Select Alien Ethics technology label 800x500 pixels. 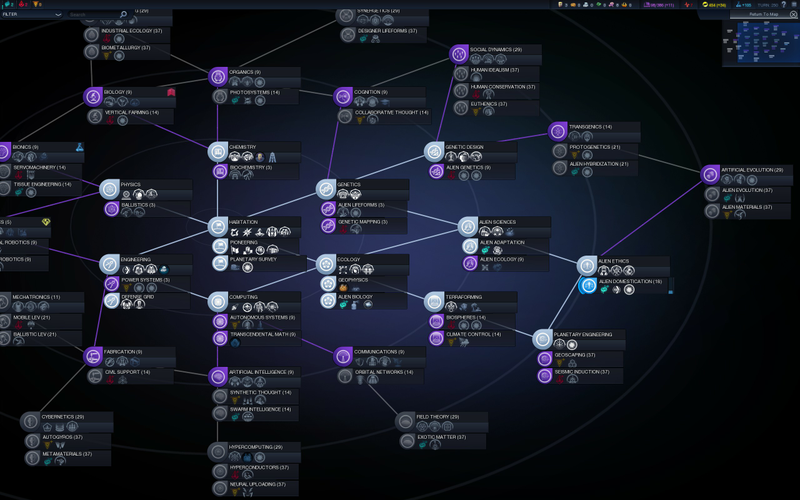[x=615, y=261]
